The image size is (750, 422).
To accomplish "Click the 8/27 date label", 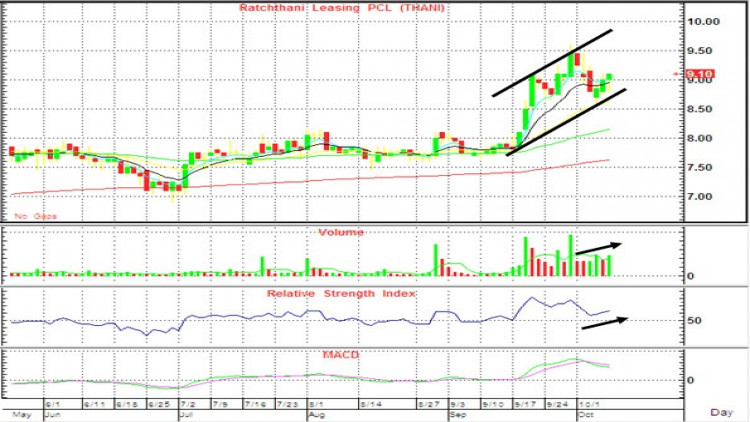I will click(429, 404).
